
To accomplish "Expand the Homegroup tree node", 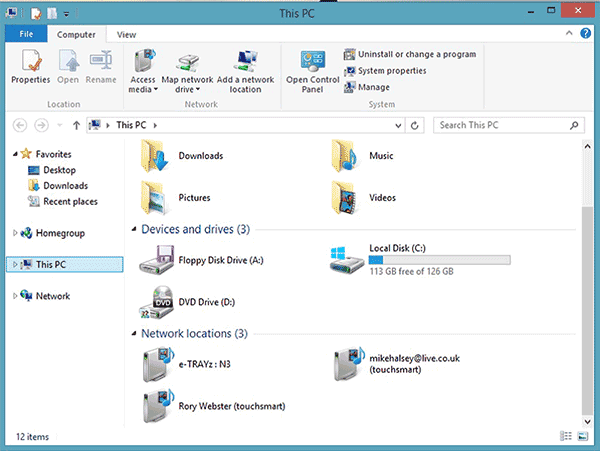I will (x=15, y=233).
